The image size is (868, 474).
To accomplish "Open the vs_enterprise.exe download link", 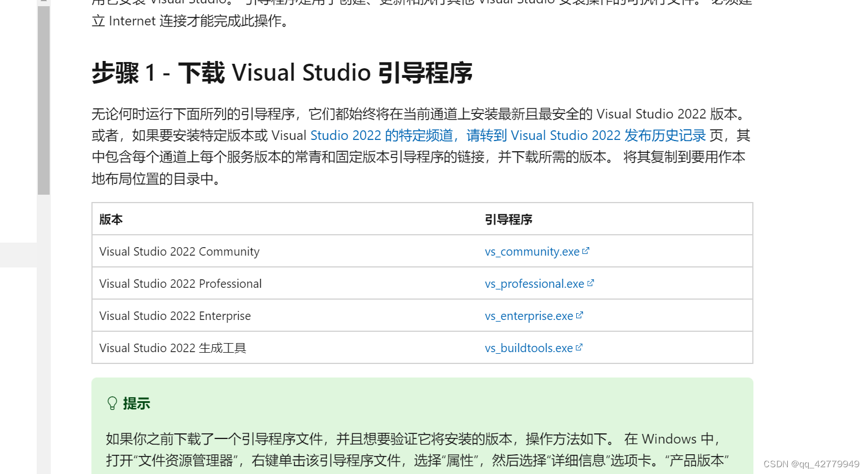I will (529, 316).
